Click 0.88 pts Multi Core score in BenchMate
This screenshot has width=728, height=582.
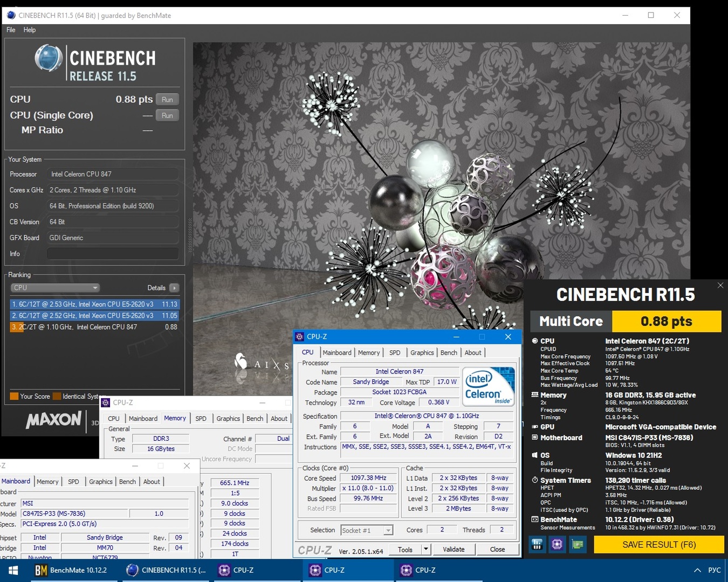coord(667,322)
